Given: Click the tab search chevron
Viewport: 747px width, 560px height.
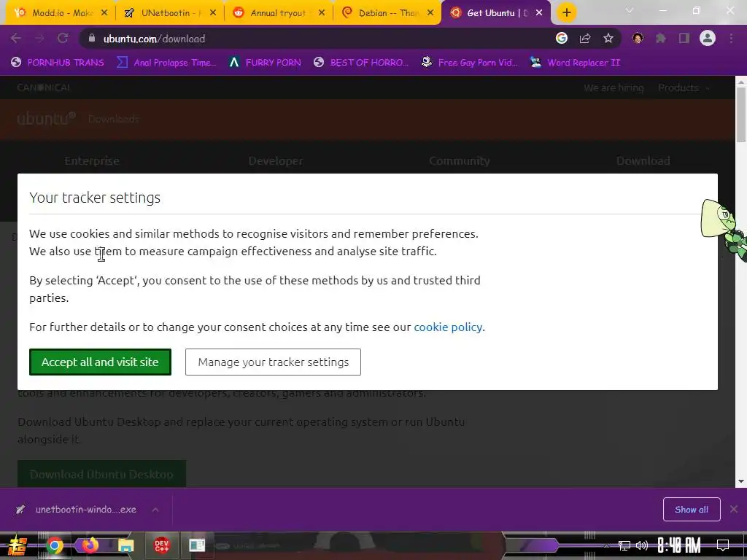Looking at the screenshot, I should tap(630, 10).
